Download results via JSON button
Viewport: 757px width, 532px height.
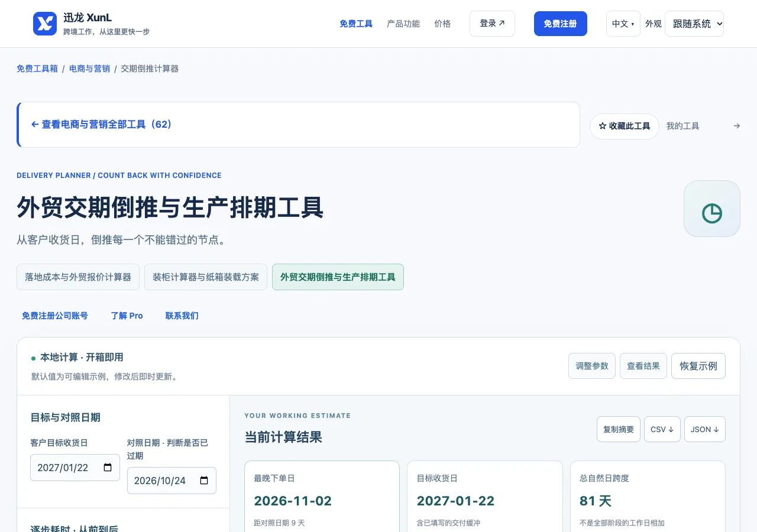click(x=705, y=429)
